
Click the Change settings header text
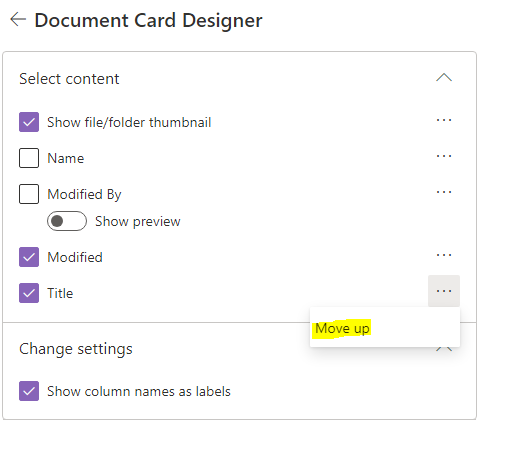(76, 349)
